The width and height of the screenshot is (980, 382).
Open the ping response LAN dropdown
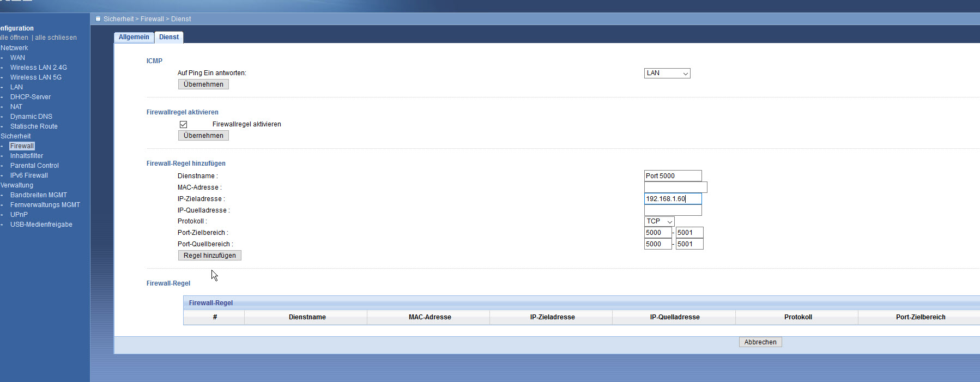[667, 73]
